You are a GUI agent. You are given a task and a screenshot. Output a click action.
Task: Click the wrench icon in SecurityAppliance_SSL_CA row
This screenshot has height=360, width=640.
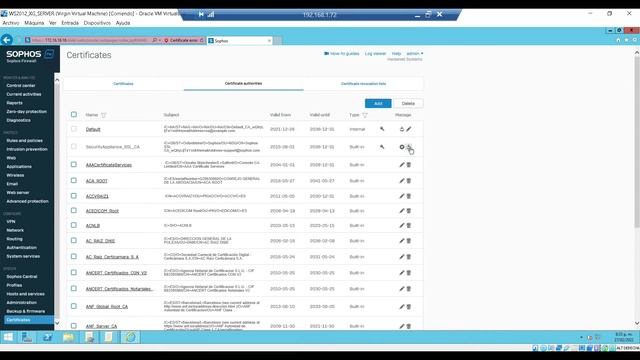382,147
